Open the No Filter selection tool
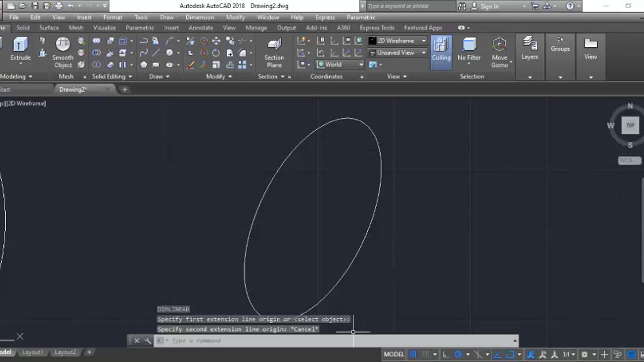 click(x=469, y=49)
